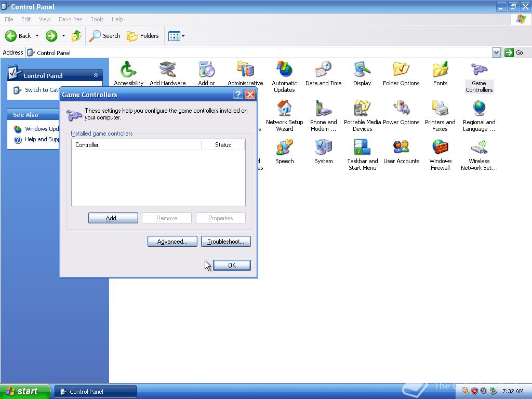Screen dimensions: 532x399
Task: Click the green Forward arrow button
Action: click(x=51, y=36)
